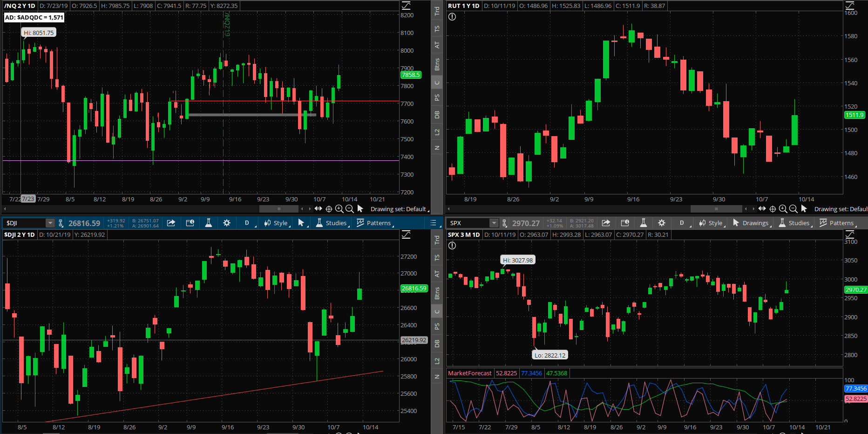Open Trd sidebar tab beside /NQ chart
This screenshot has height=434, width=868.
(437, 11)
